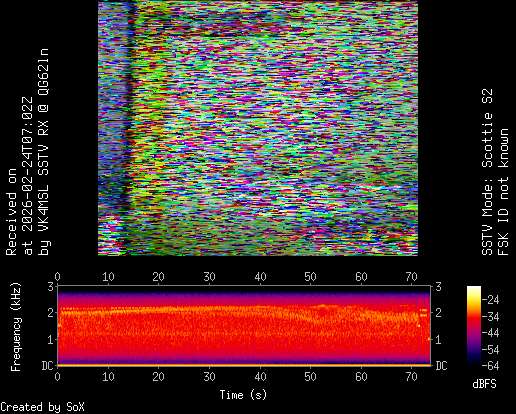Click the dBFS color scale bar
516x414 pixels.
(x=474, y=326)
